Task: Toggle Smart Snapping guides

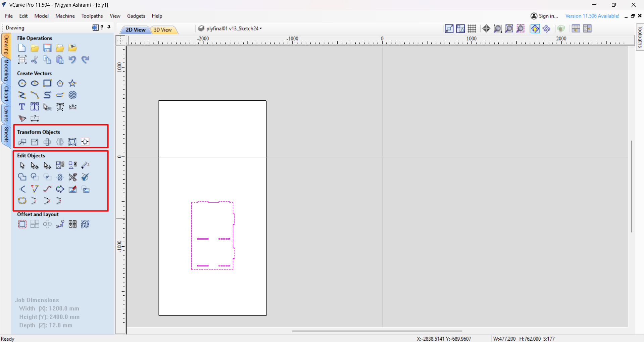Action: click(x=460, y=29)
